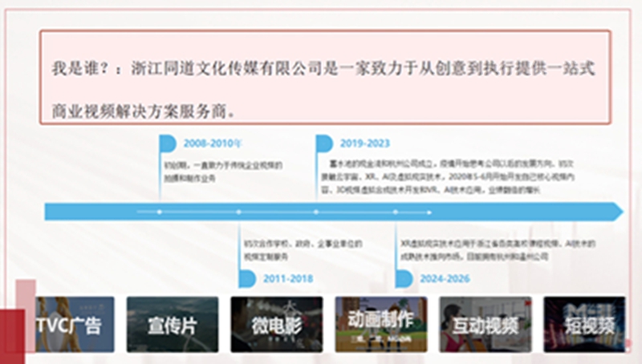
Task: Select the 宣传片 thumbnail
Action: coord(173,325)
